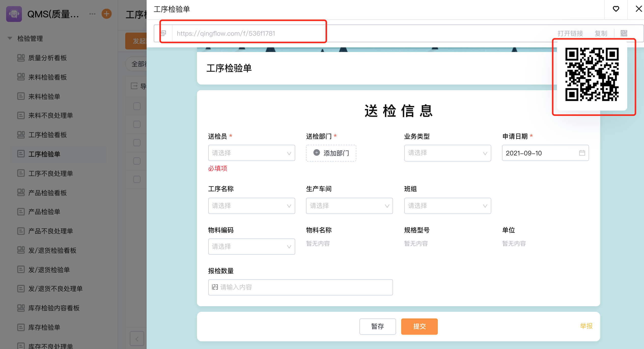Click the link icon beside the URL

tap(164, 33)
